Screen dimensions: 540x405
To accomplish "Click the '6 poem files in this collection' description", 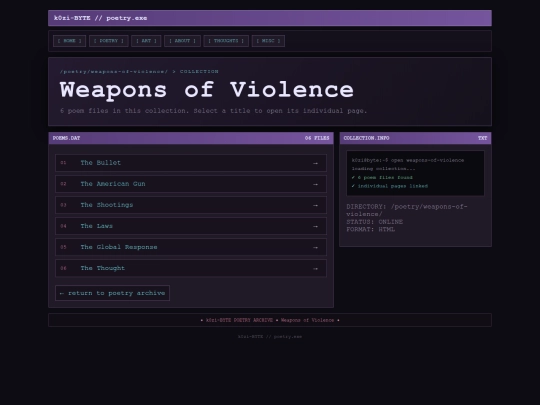I will 214,111.
